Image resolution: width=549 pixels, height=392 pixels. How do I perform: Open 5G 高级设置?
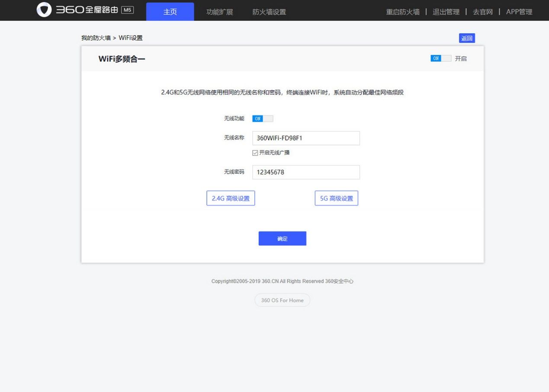337,198
